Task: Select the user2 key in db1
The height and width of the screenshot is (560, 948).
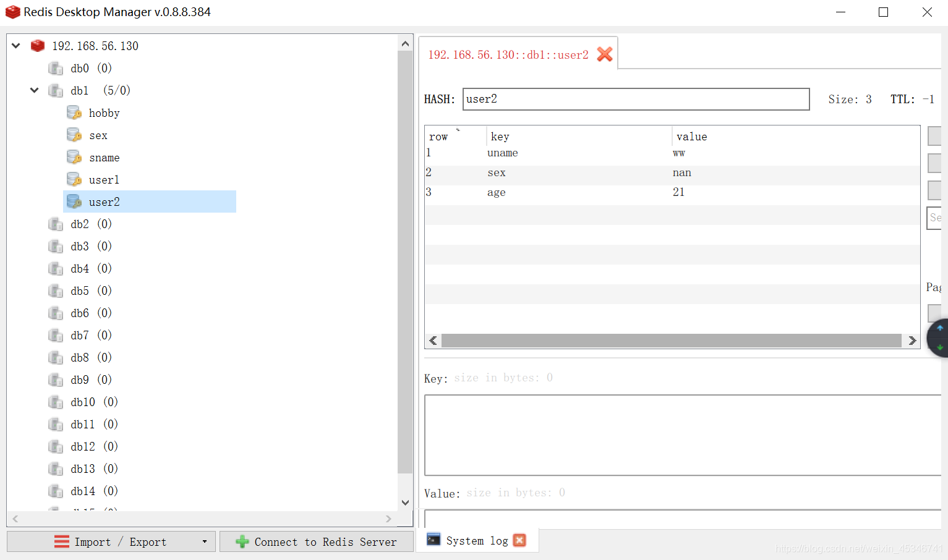Action: point(104,202)
